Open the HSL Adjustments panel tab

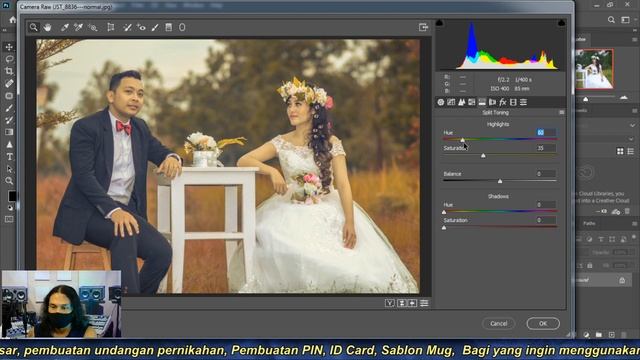pyautogui.click(x=472, y=102)
